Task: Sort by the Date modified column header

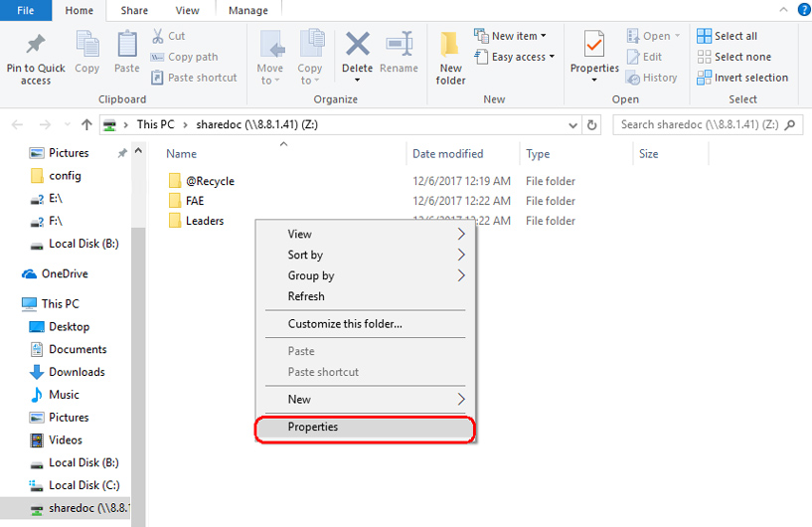Action: coord(448,154)
